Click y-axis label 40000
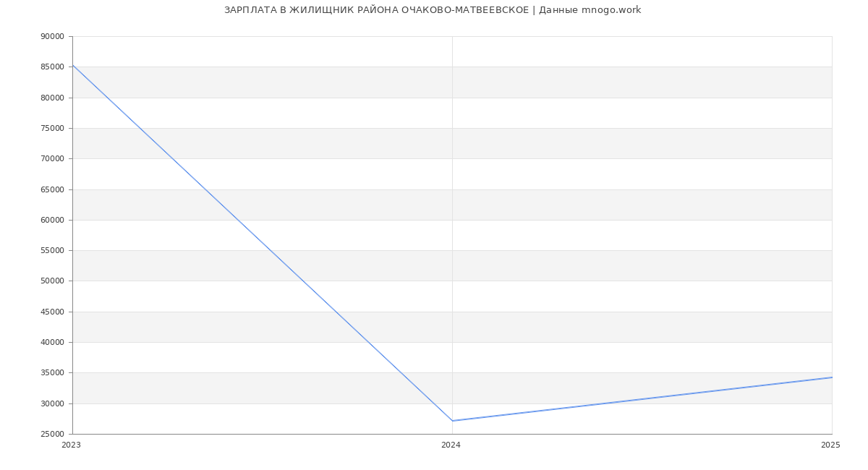 (52, 343)
